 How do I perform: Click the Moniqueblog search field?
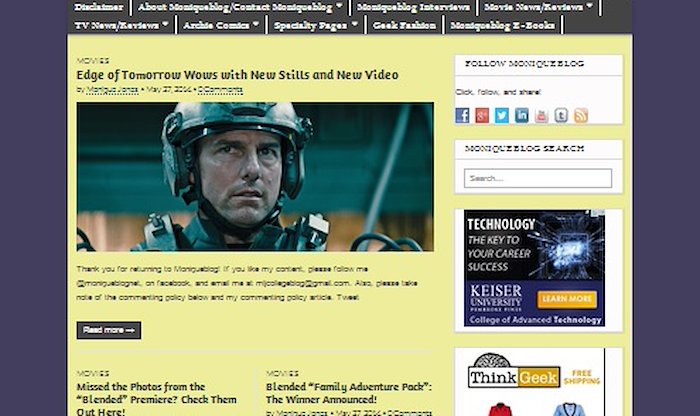click(x=538, y=178)
